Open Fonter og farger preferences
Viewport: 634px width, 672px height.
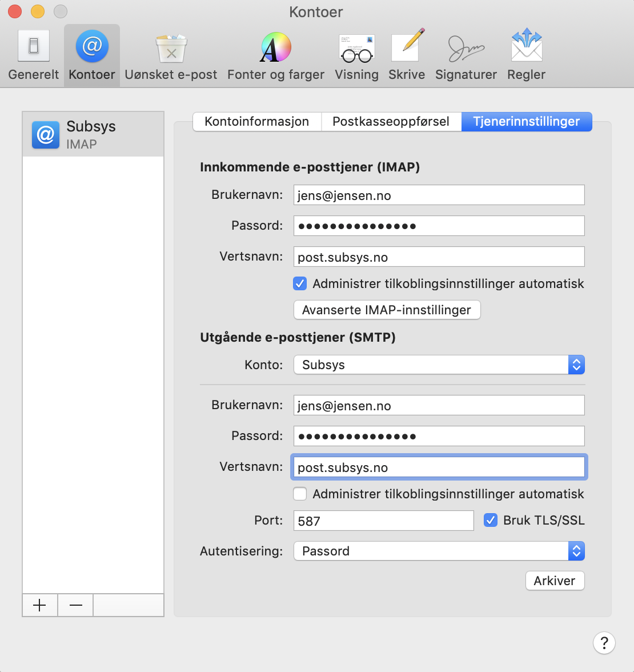coord(276,56)
